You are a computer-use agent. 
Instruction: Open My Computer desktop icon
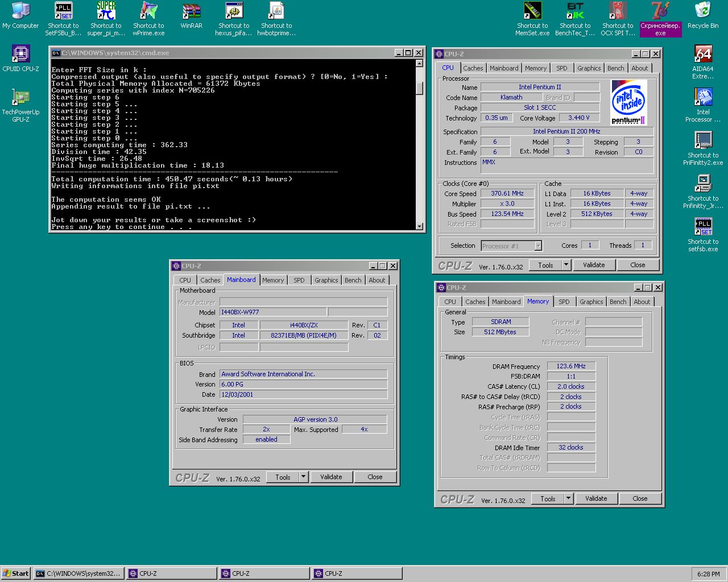tap(20, 15)
